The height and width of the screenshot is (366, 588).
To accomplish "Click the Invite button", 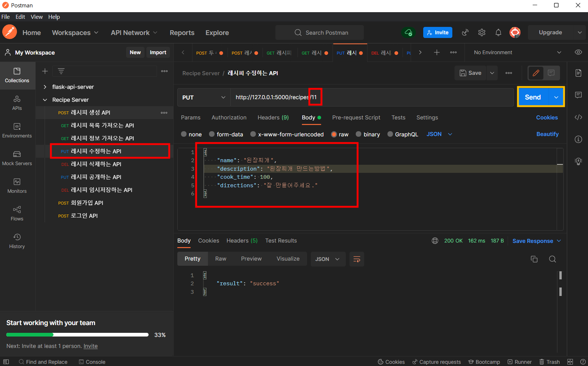I will point(438,32).
